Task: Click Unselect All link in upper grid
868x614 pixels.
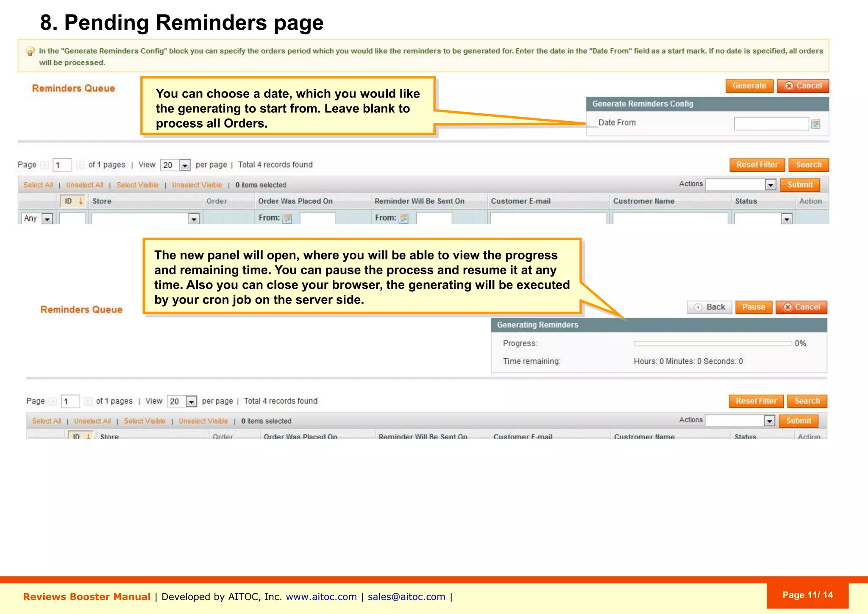Action: click(x=85, y=185)
